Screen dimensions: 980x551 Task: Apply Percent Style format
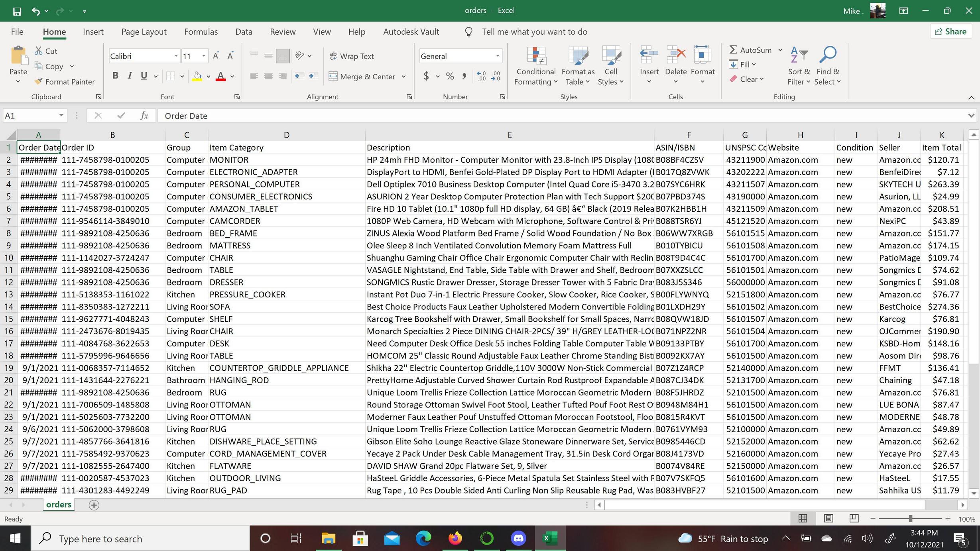coord(450,76)
